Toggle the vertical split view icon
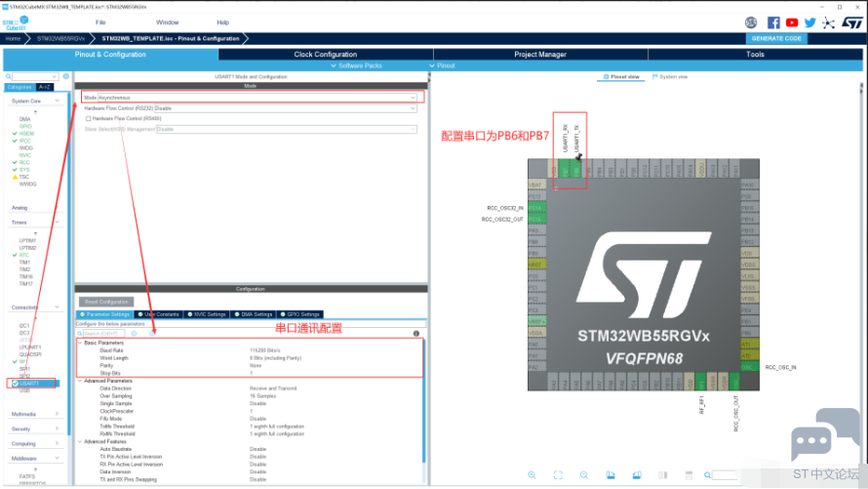This screenshot has width=868, height=489. point(662,475)
